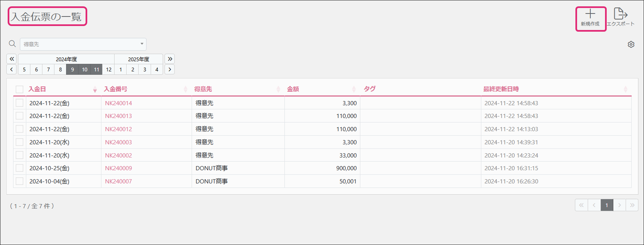Click the 新規作成 plus icon
This screenshot has width=644, height=245.
click(590, 14)
